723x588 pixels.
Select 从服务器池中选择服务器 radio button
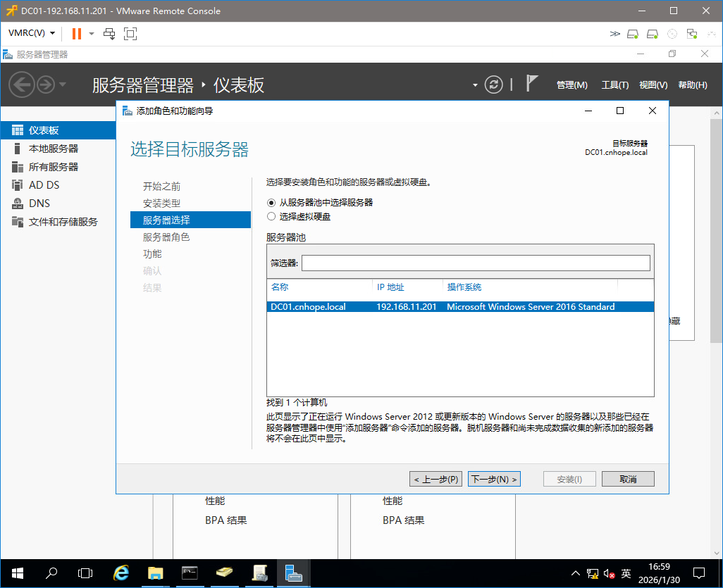(x=271, y=203)
